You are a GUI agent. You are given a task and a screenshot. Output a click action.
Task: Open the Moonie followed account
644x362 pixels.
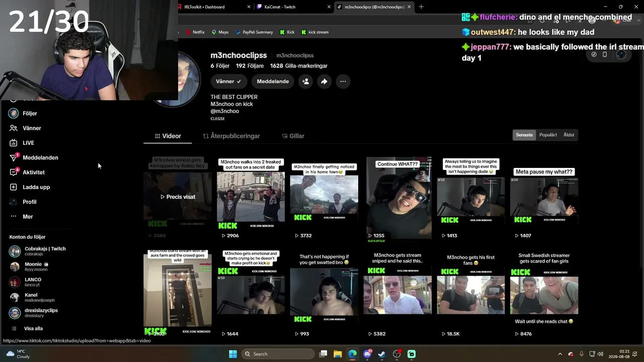click(29, 266)
